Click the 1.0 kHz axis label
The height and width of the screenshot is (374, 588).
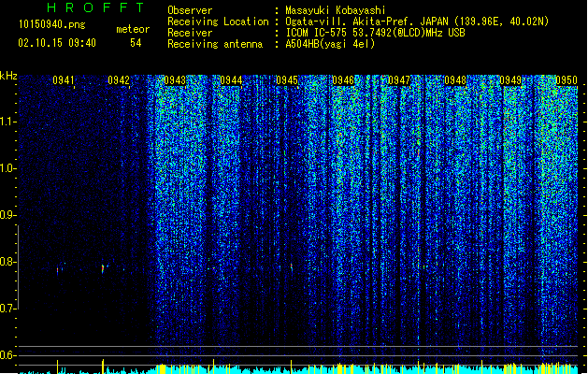[8, 168]
